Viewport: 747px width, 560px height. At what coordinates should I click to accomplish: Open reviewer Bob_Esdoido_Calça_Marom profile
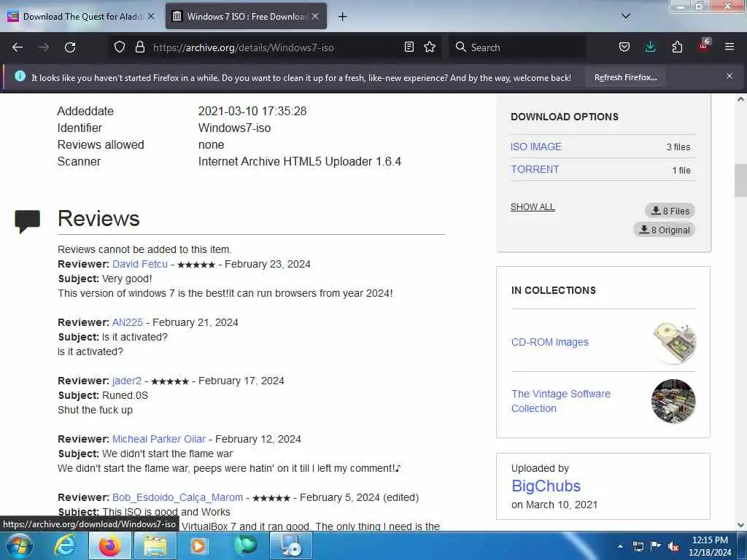(x=177, y=497)
